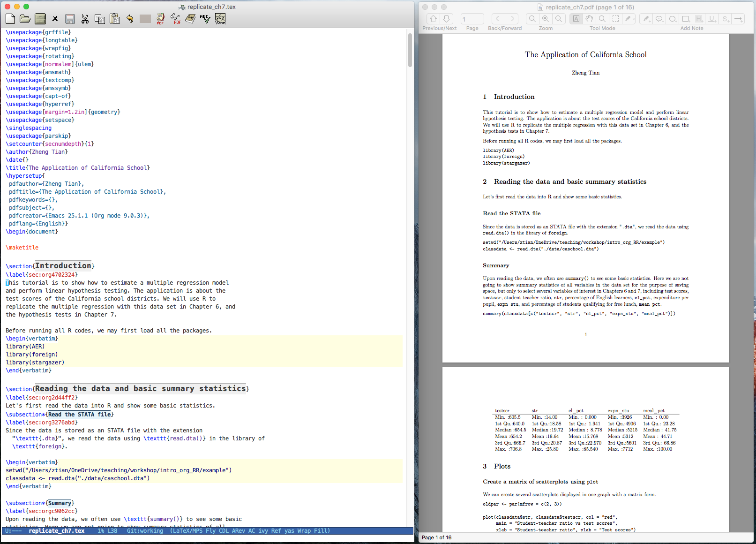Click \label{sec:org4702324} in the editor
Viewport: 756px width, 544px height.
(42, 275)
